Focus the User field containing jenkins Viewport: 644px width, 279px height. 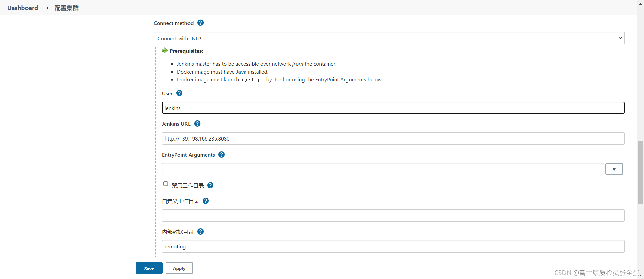393,108
